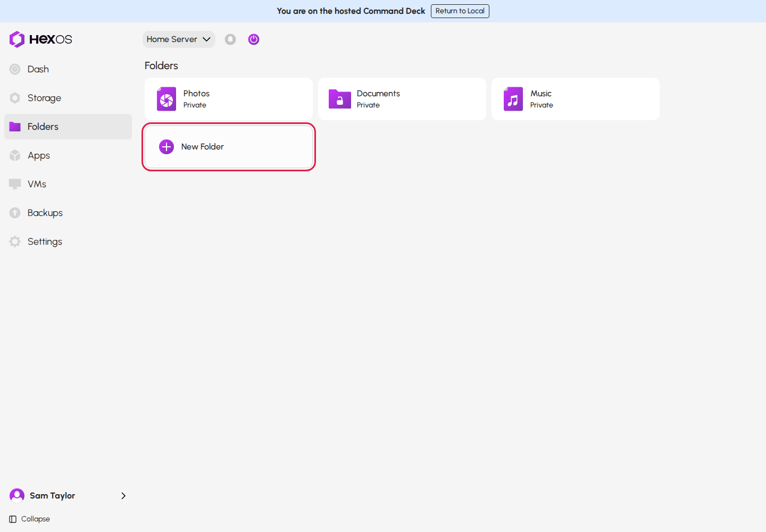Click the Music note file icon
Viewport: 766px width, 532px height.
pos(513,99)
